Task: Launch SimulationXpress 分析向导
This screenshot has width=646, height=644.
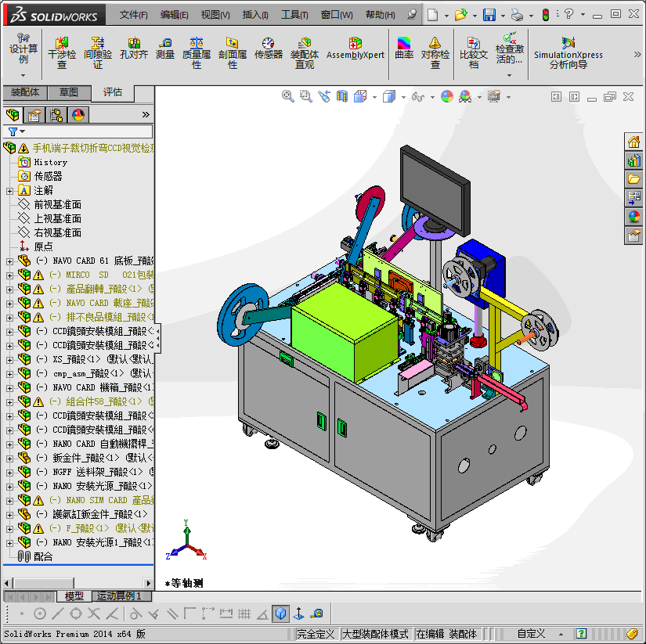Action: pyautogui.click(x=568, y=52)
